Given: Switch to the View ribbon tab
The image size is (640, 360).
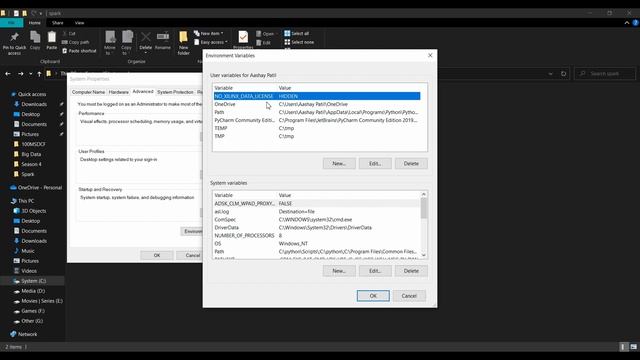Looking at the screenshot, I should (x=80, y=23).
